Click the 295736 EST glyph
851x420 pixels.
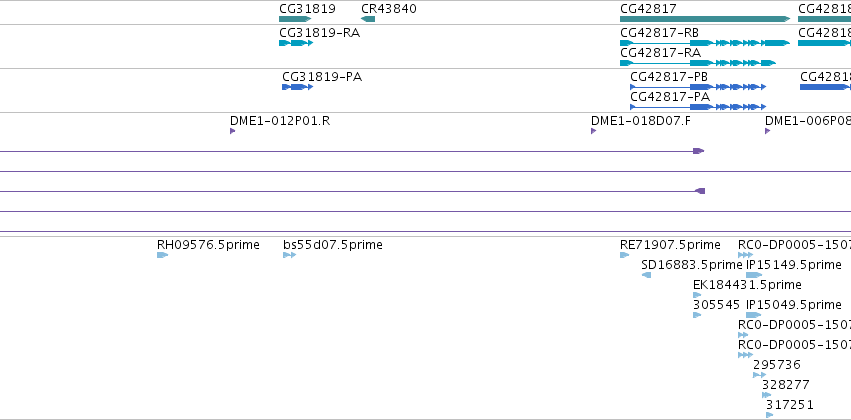(759, 375)
